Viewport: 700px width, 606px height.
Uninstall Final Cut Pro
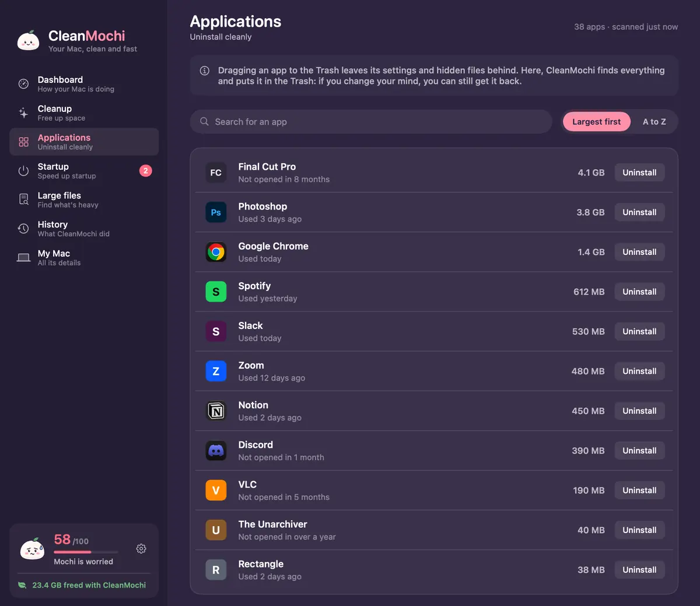pos(639,173)
